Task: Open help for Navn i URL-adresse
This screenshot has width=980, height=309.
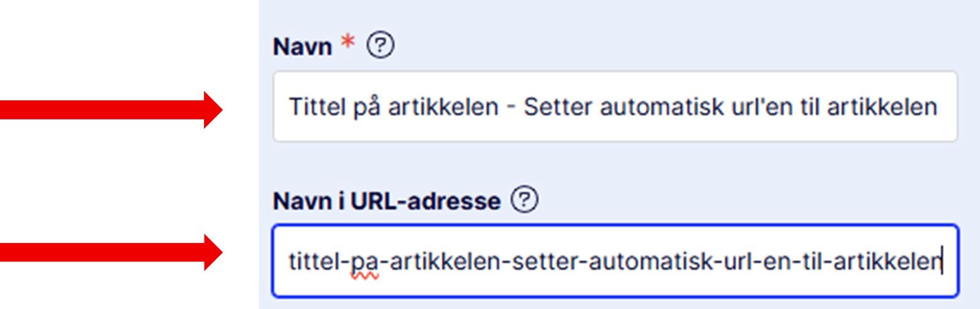Action: point(525,200)
